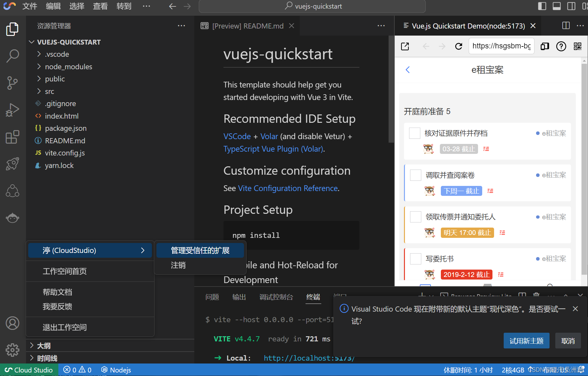The width and height of the screenshot is (588, 376).
Task: Switch to the 调试控制台 panel tab
Action: (x=276, y=297)
